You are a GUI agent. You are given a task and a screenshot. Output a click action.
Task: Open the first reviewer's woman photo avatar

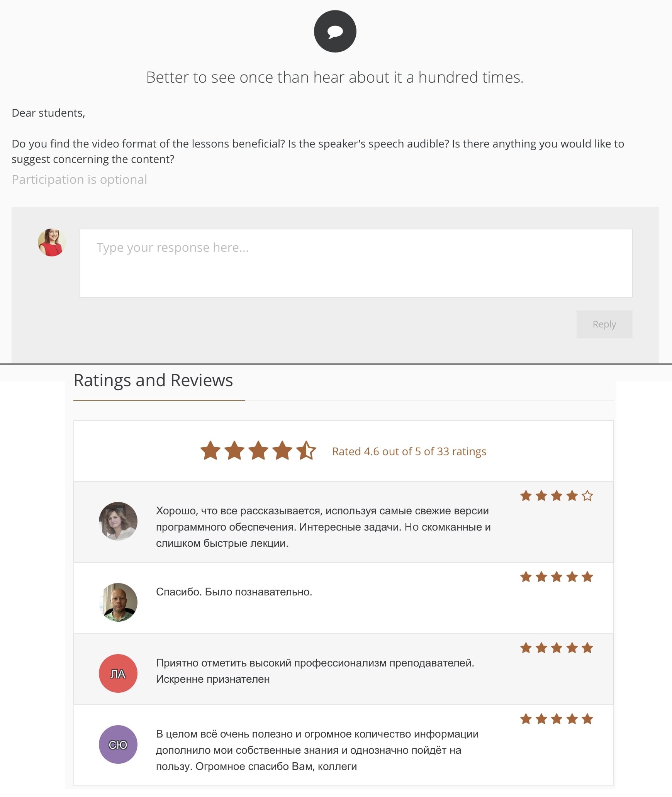click(118, 521)
